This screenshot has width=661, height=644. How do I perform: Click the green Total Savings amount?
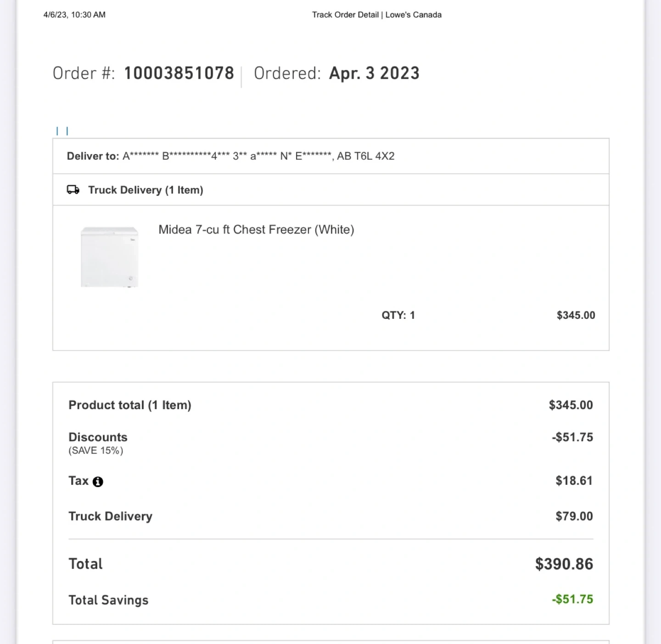tap(572, 599)
